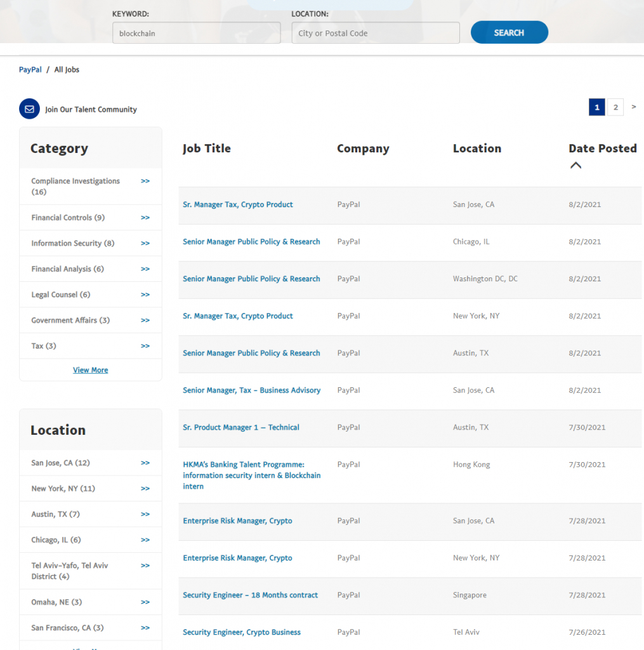Open Sr. Manager Tax job in San Jose
Viewport: 644px width, 650px height.
click(238, 204)
